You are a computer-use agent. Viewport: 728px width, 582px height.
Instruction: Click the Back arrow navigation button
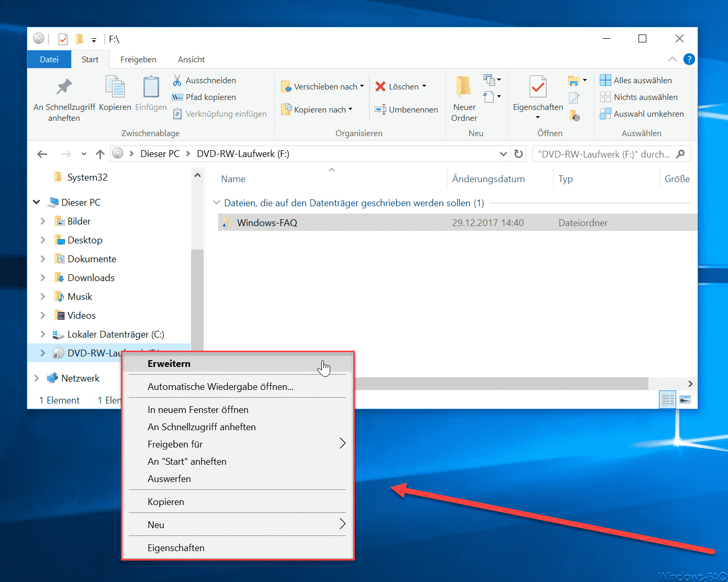coord(42,154)
